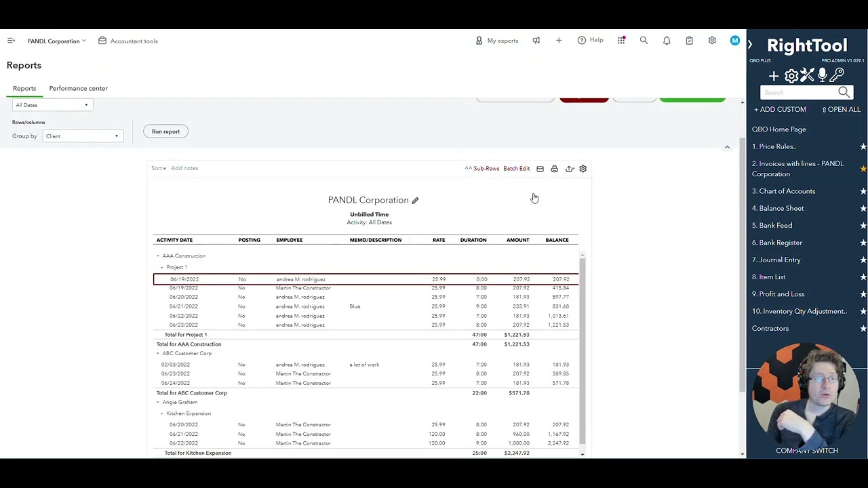The height and width of the screenshot is (488, 868).
Task: Click ADD CUSTOM in RightTool
Action: pos(780,110)
